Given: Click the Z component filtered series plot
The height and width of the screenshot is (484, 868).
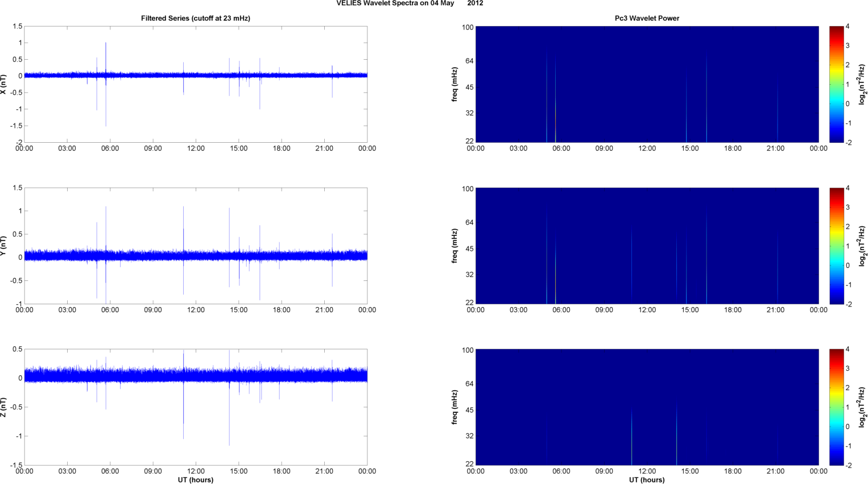Looking at the screenshot, I should click(x=196, y=407).
